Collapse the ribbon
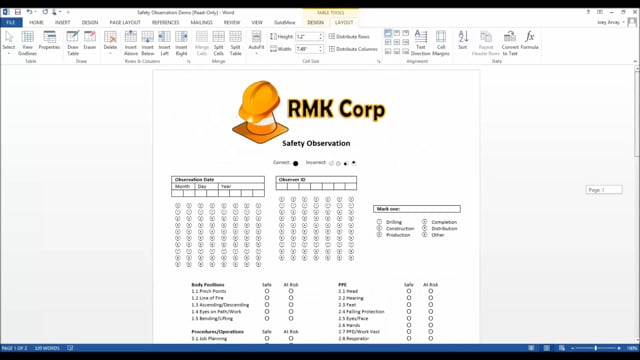This screenshot has width=640, height=360. (635, 61)
